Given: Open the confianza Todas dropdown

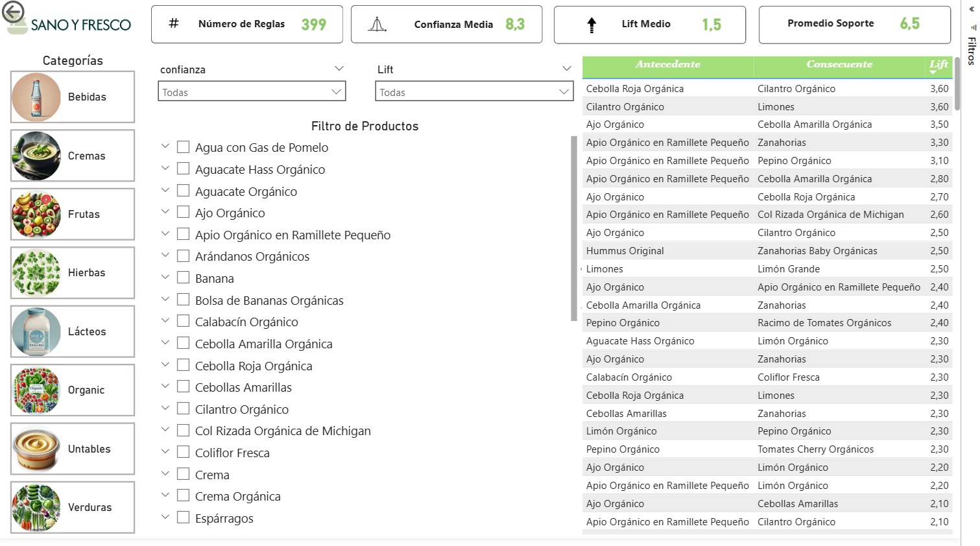Looking at the screenshot, I should (252, 91).
